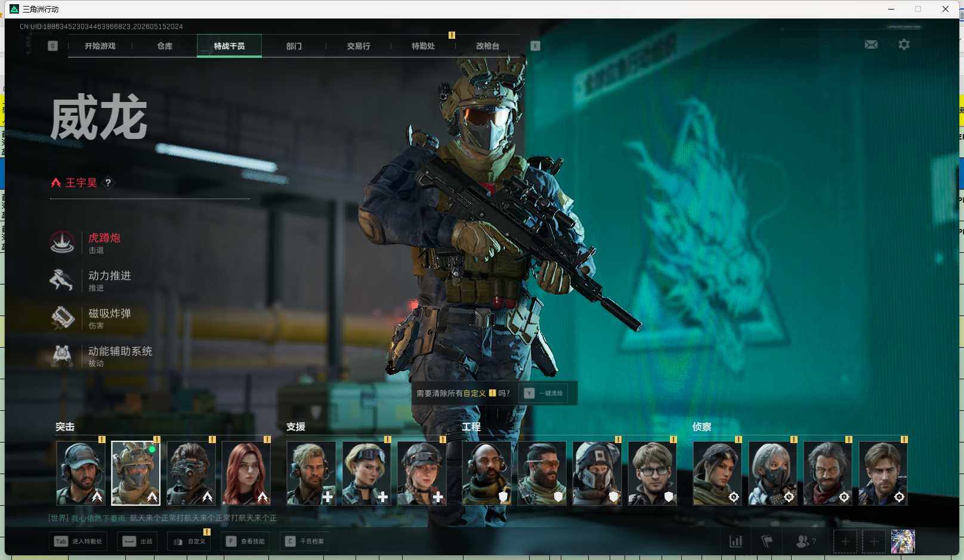Select the engineer with orange glasses
Screen dimensions: 964x560
click(x=542, y=473)
